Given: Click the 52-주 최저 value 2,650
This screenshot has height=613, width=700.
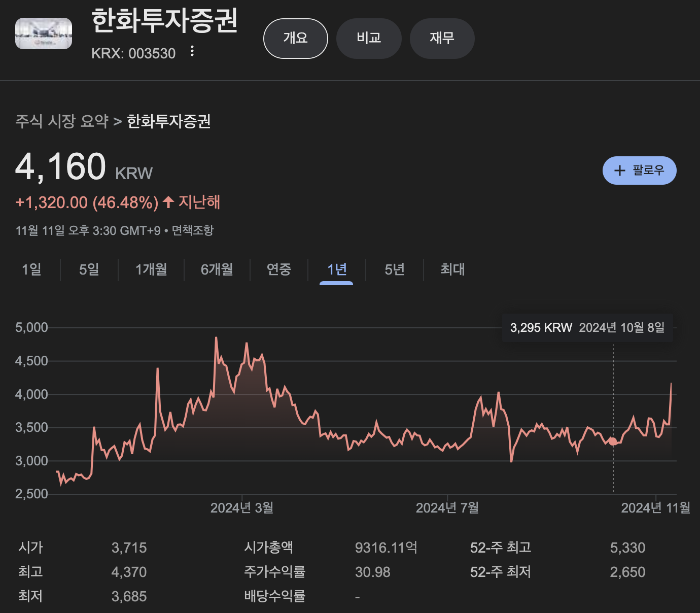Looking at the screenshot, I should click(x=628, y=572).
